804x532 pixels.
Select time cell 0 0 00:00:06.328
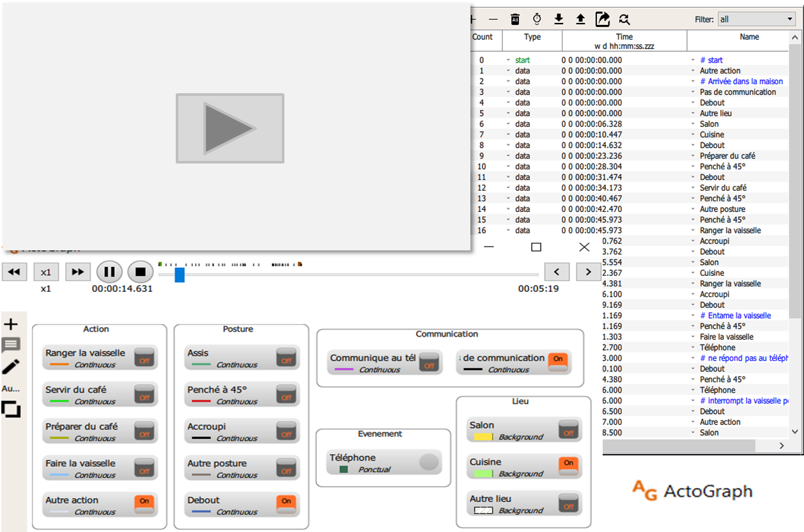pos(592,124)
